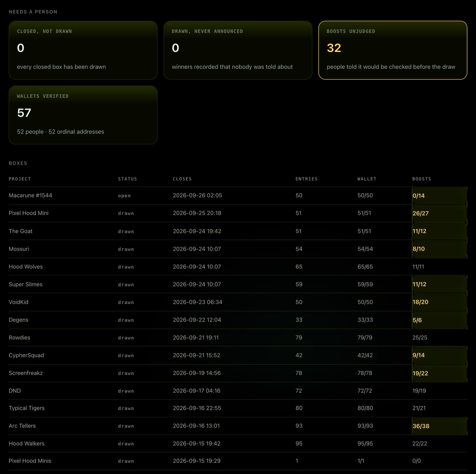476x474 pixels.
Task: Click the Pixel Hood Minis project name
Action: click(x=30, y=461)
